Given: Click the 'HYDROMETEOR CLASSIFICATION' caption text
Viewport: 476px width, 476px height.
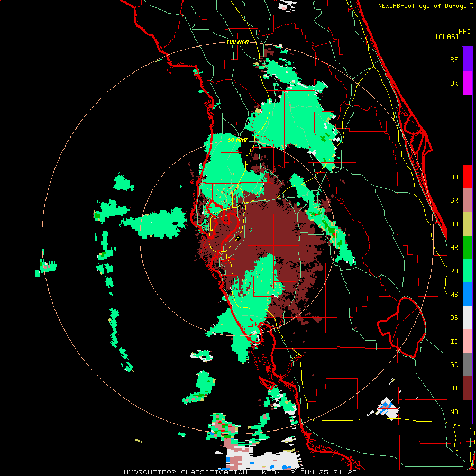Looking at the screenshot, I should [x=186, y=472].
